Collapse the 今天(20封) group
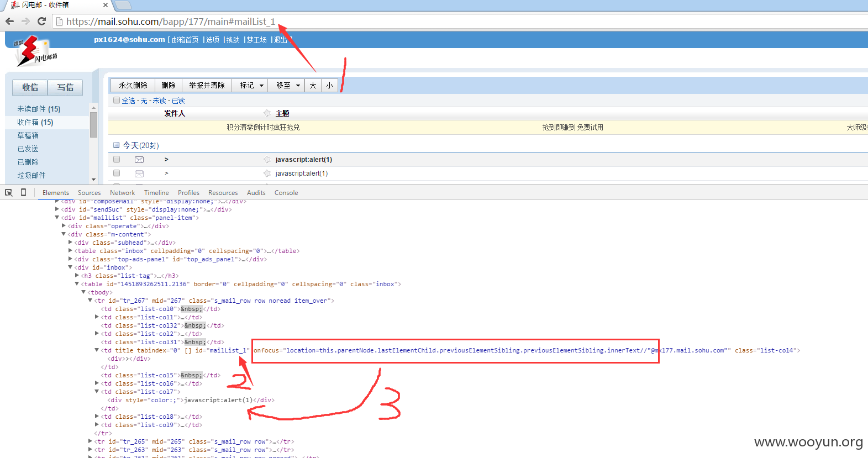 pos(116,145)
